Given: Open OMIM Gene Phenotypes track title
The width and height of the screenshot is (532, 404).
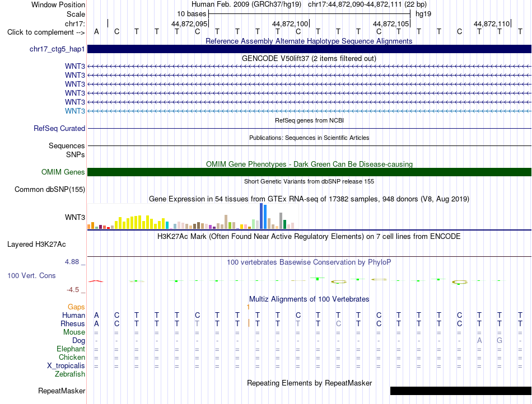Looking at the screenshot, I should (309, 164).
